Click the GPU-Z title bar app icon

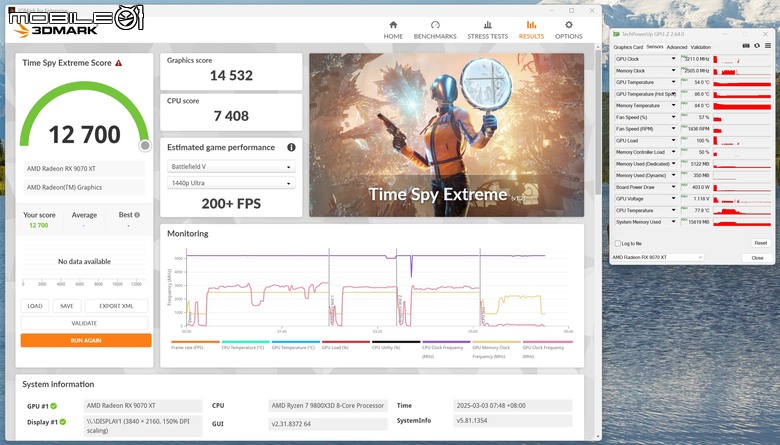click(x=617, y=34)
